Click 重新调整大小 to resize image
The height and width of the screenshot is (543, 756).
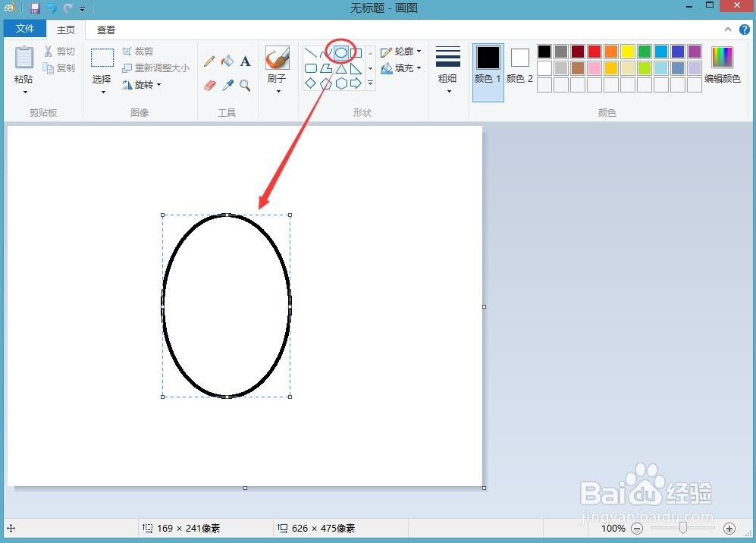point(156,67)
